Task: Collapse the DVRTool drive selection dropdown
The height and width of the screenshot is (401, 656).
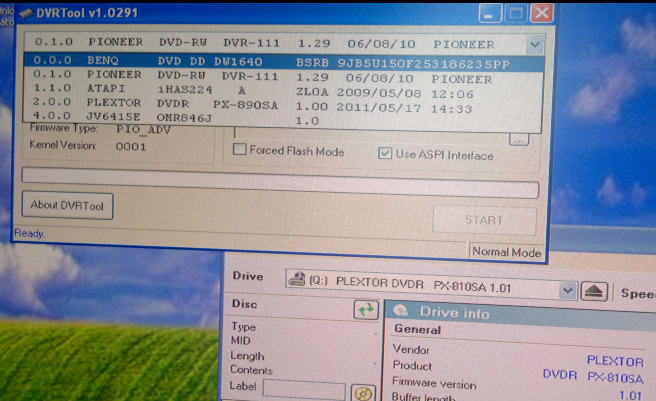Action: click(535, 44)
